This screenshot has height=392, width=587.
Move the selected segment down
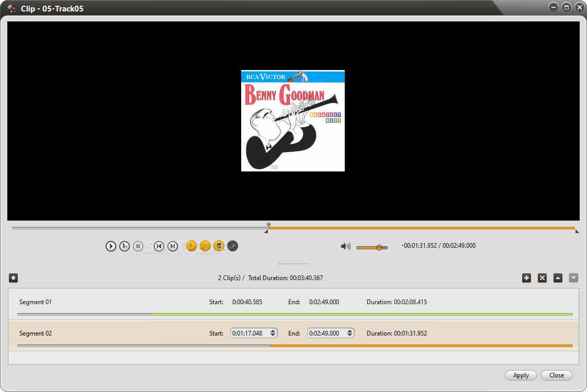[573, 278]
